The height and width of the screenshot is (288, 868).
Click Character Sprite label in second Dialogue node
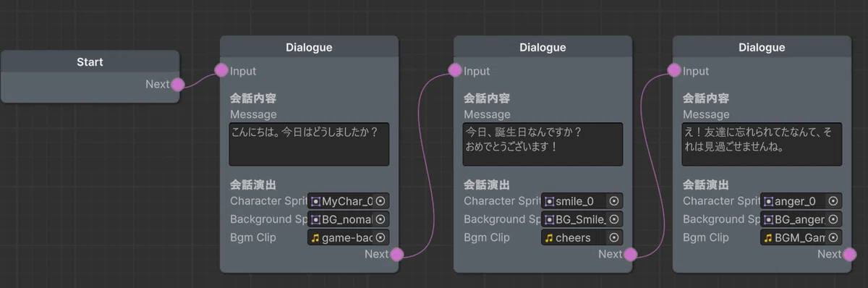(502, 201)
